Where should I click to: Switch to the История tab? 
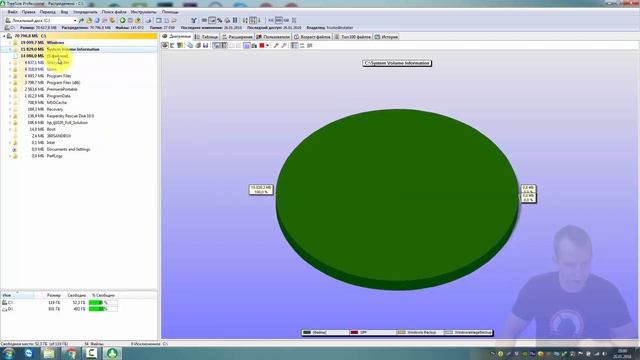pyautogui.click(x=386, y=37)
